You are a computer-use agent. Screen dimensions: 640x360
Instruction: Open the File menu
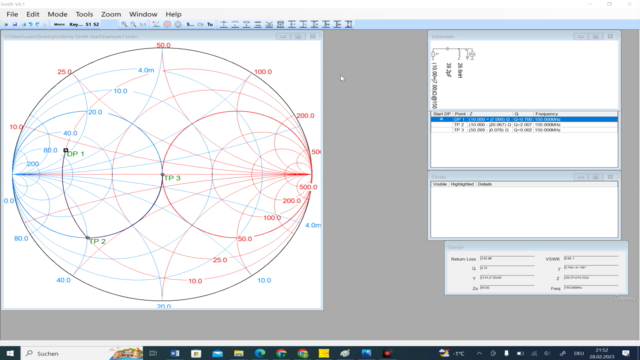pyautogui.click(x=12, y=14)
